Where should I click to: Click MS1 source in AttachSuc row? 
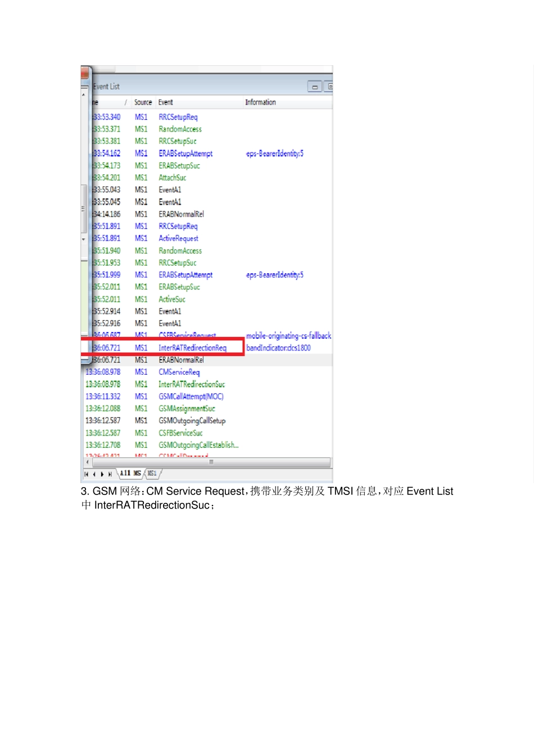[x=141, y=178]
